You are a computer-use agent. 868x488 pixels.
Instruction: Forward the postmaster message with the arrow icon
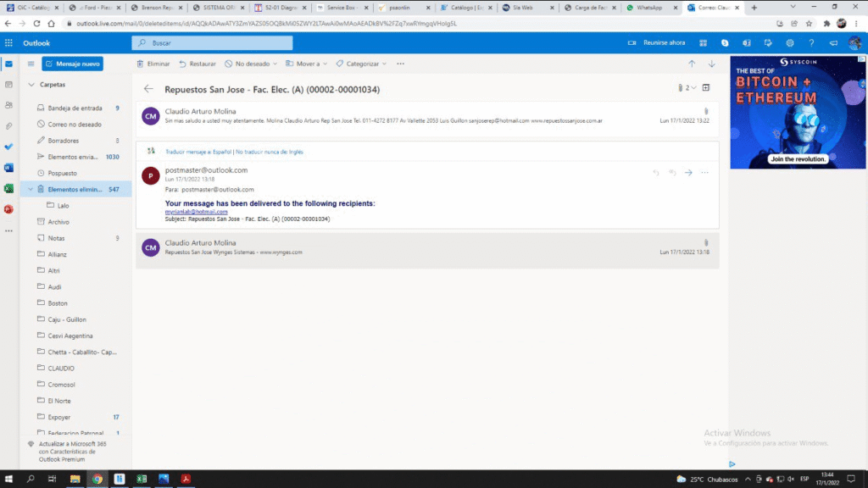[688, 173]
